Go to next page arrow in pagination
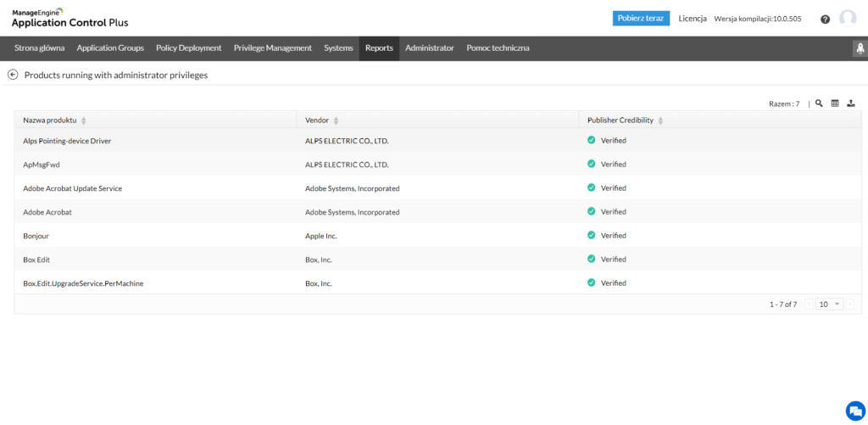 pos(849,304)
